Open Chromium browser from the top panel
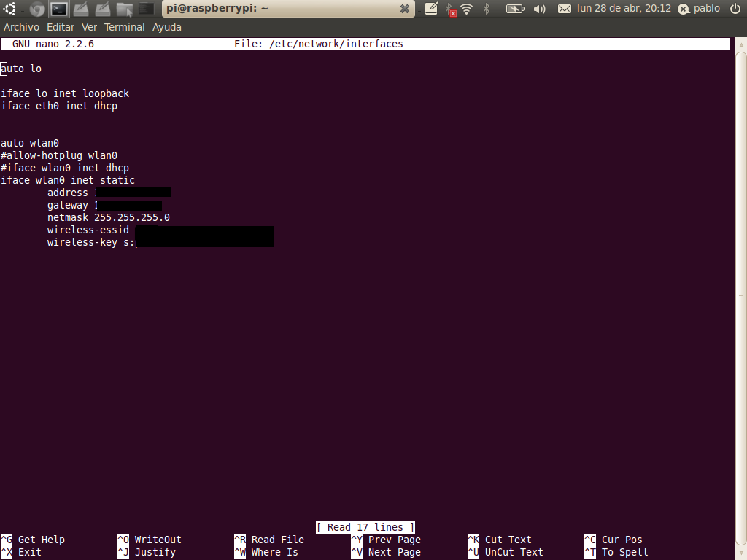The image size is (747, 560). tap(36, 8)
